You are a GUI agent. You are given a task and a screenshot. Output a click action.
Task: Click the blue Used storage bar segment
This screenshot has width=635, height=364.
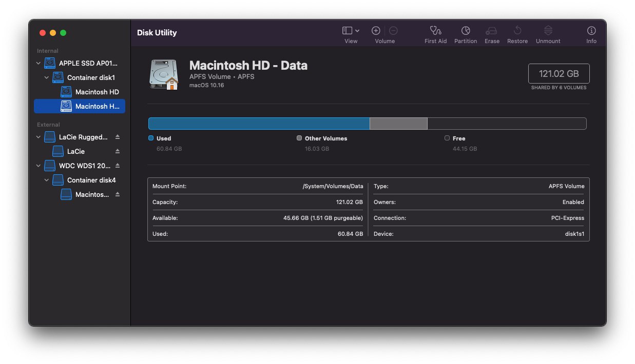click(259, 124)
